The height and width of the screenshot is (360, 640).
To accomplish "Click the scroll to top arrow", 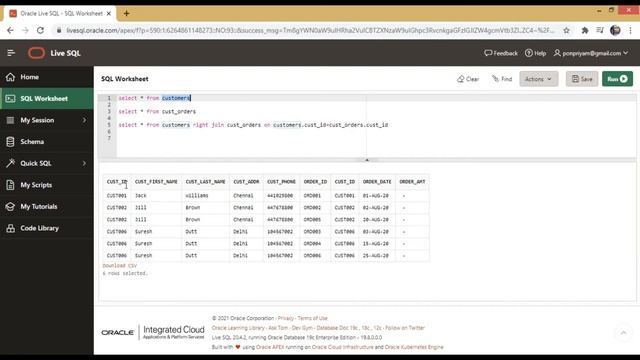I will 623,333.
